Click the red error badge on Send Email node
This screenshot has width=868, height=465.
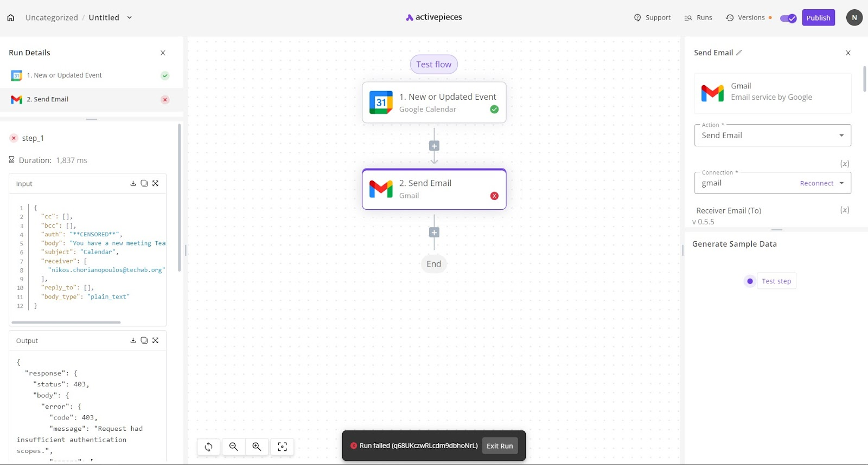[494, 196]
